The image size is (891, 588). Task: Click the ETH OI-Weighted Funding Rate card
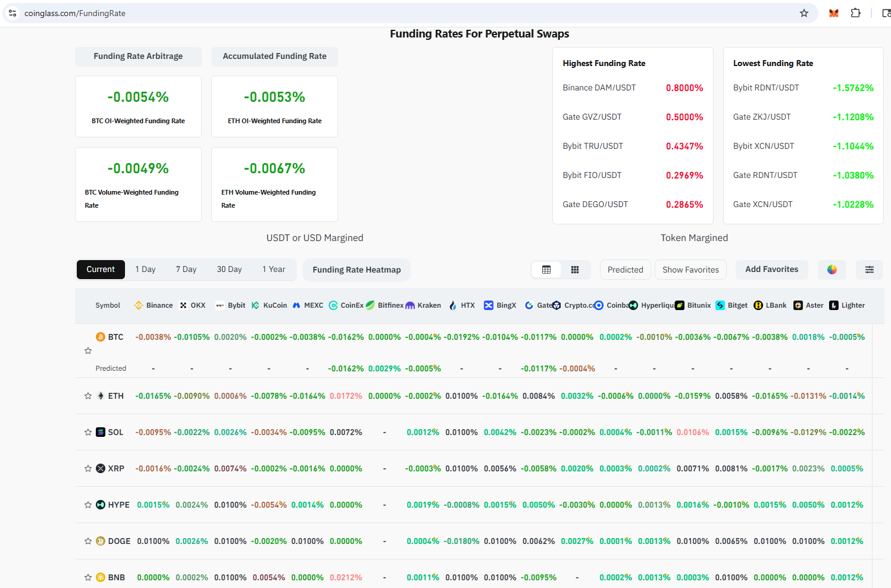click(274, 107)
